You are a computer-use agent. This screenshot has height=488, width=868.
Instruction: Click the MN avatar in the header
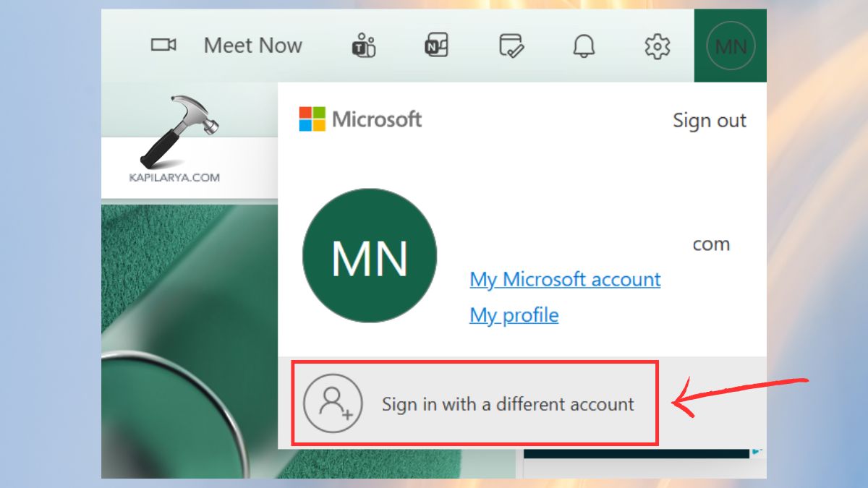pos(730,45)
